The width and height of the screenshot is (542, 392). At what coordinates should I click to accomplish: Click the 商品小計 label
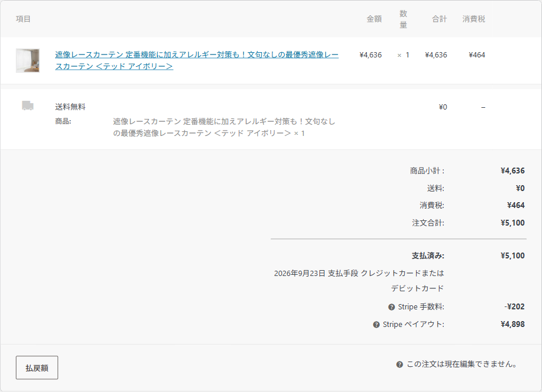(x=427, y=171)
